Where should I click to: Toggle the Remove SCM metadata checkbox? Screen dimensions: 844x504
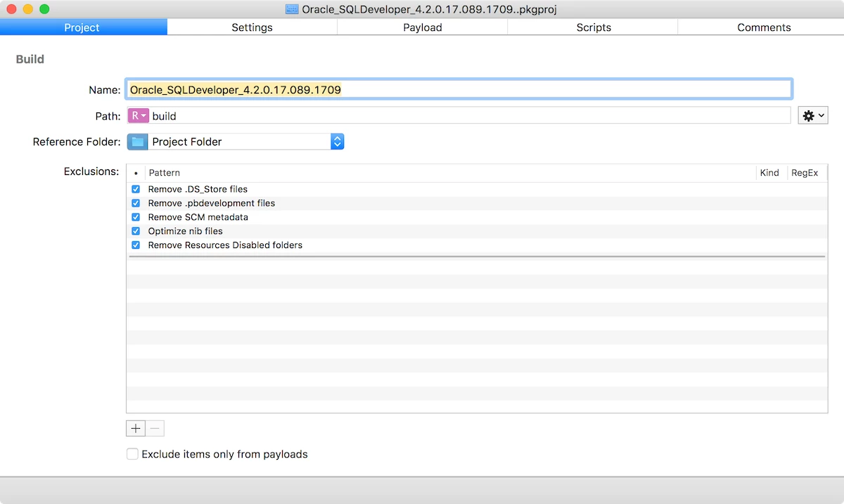pyautogui.click(x=136, y=217)
